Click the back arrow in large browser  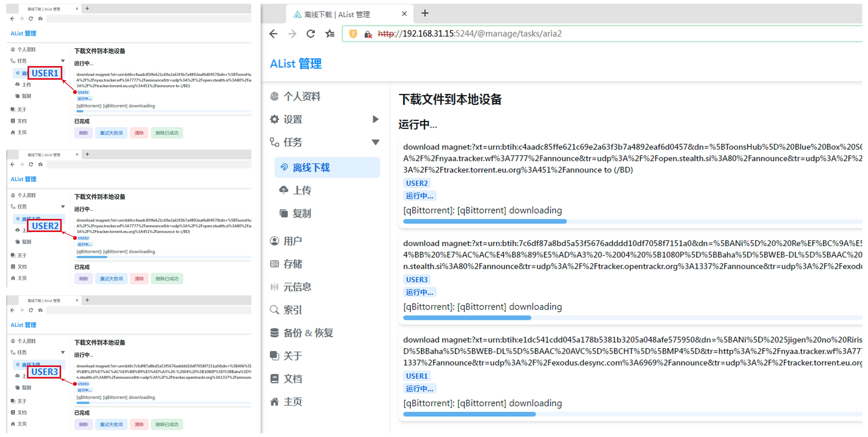(274, 34)
